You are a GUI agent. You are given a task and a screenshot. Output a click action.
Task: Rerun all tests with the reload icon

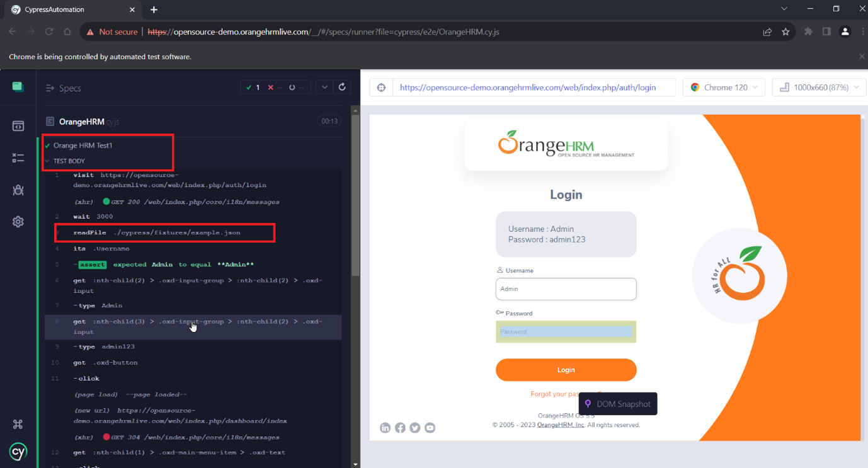(342, 88)
